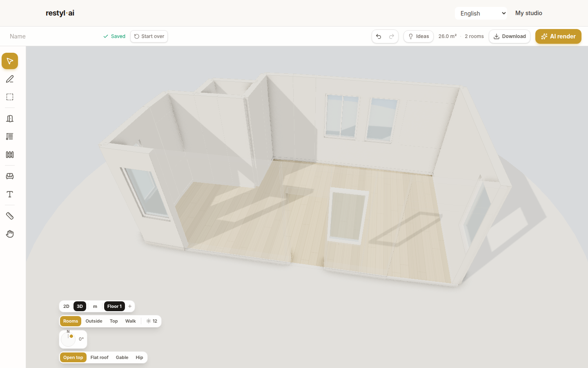Select the stairs tool icon

tap(10, 137)
